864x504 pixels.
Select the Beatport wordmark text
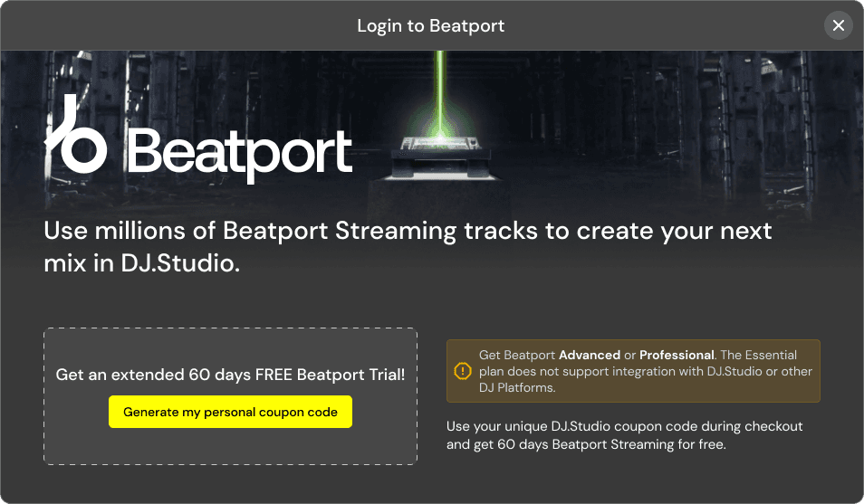240,155
